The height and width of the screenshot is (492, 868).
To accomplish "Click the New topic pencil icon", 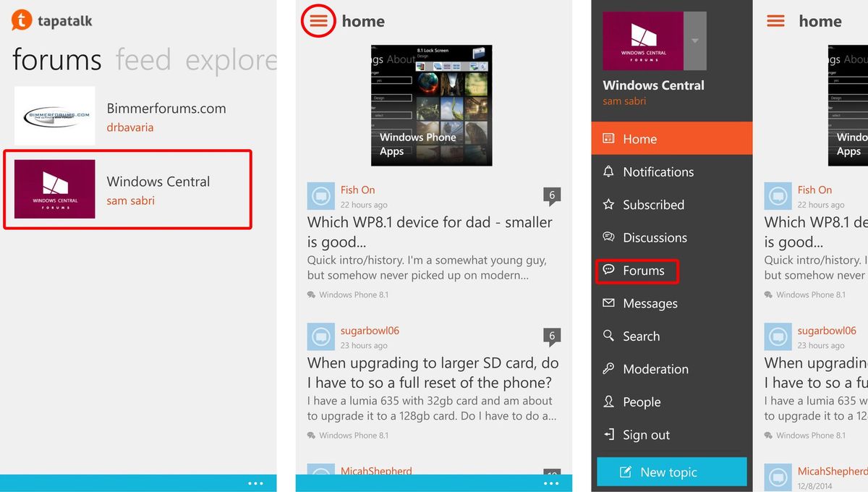I will pos(626,472).
